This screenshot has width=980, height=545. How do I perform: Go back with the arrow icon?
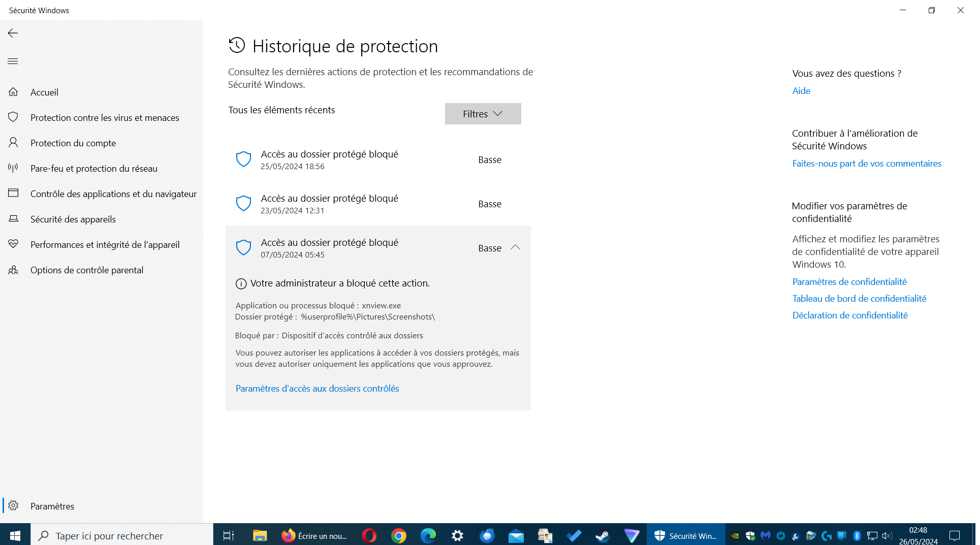point(13,33)
